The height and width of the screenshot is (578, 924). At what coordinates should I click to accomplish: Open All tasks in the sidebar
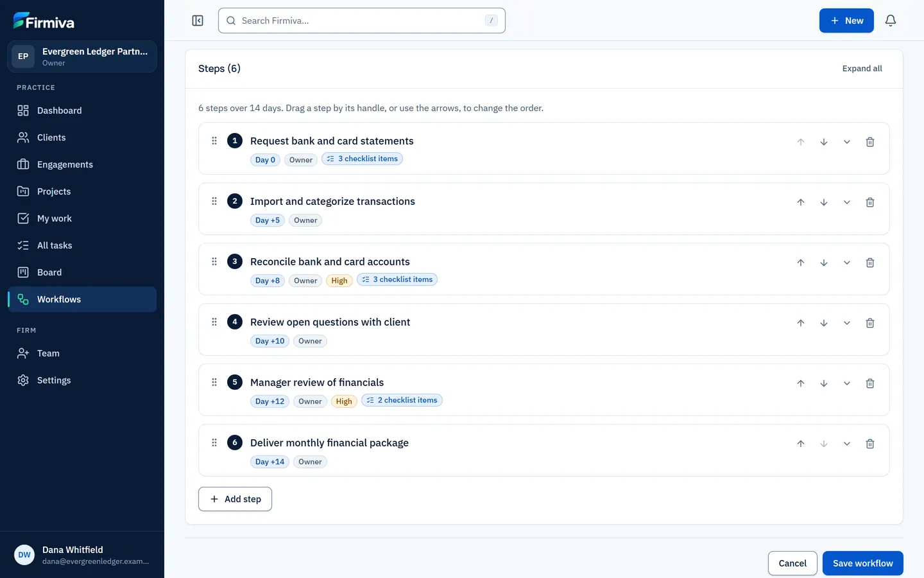point(82,245)
